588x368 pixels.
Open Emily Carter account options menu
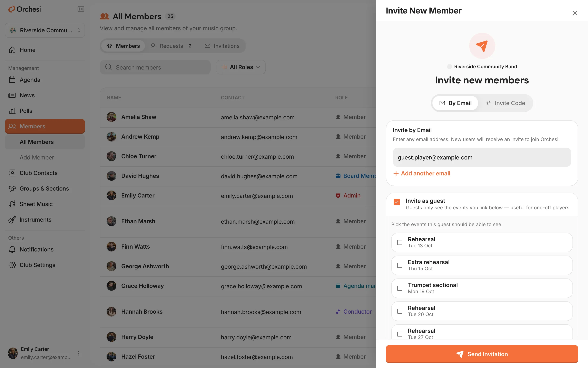[x=78, y=353]
